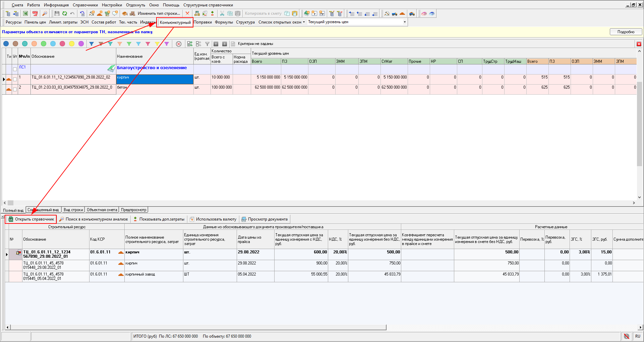
Task: Toggle 'Показывать доп.затраты' option
Action: tap(159, 219)
